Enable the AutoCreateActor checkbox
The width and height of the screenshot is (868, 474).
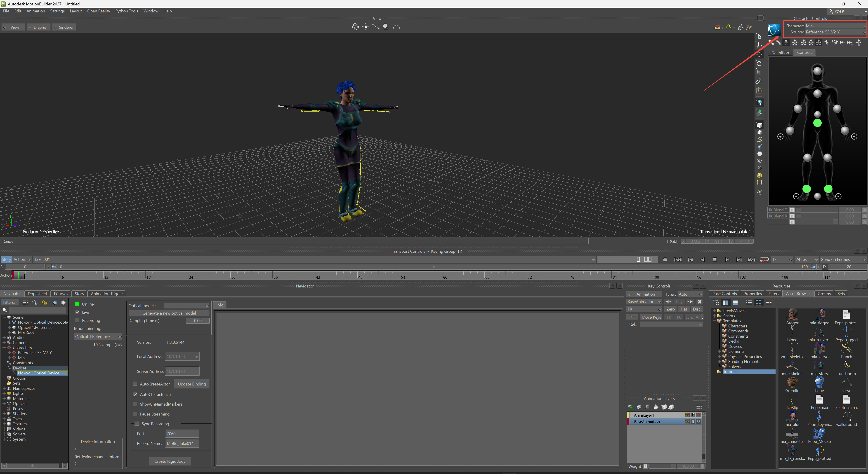coord(135,384)
